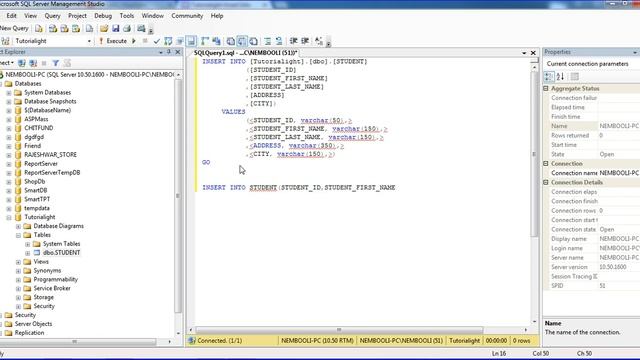Click Categorized view icon in Properties

549,76
